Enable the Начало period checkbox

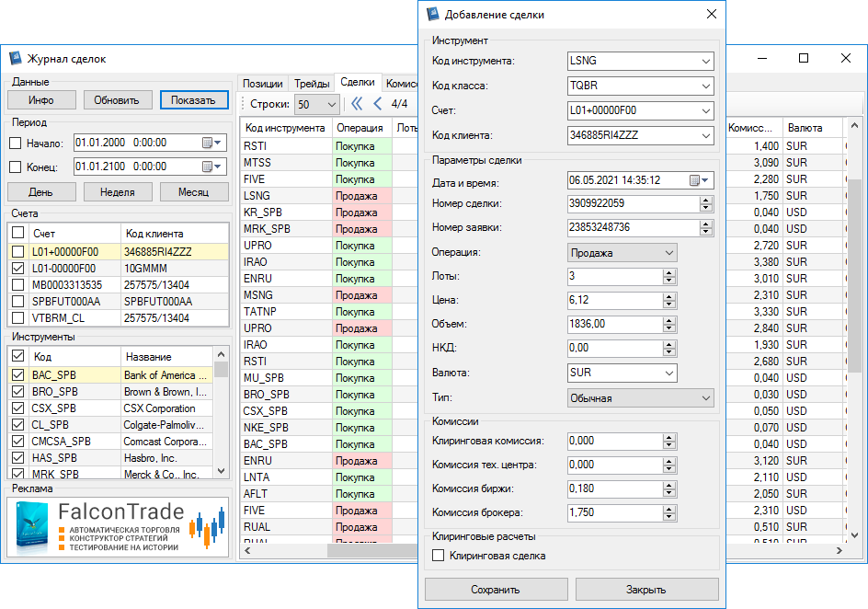pos(16,144)
